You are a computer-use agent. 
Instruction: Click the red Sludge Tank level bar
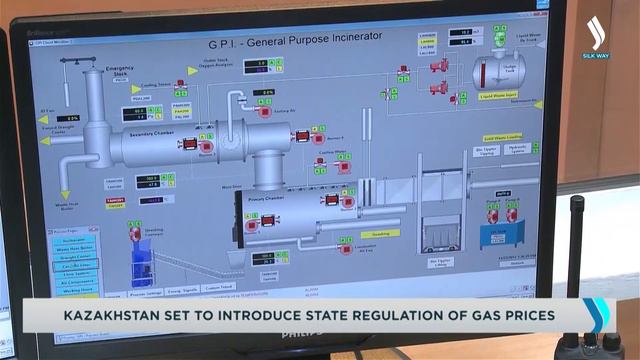(x=483, y=74)
